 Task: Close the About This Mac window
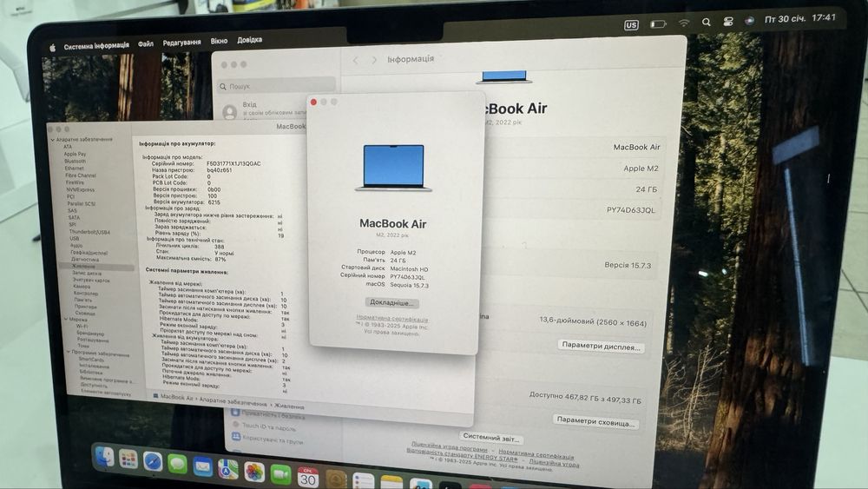[313, 102]
